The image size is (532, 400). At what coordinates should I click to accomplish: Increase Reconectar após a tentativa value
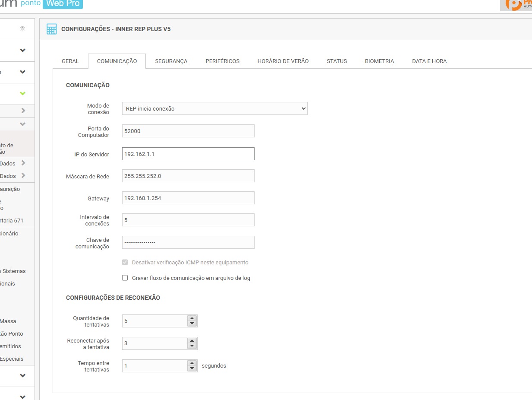pyautogui.click(x=192, y=341)
